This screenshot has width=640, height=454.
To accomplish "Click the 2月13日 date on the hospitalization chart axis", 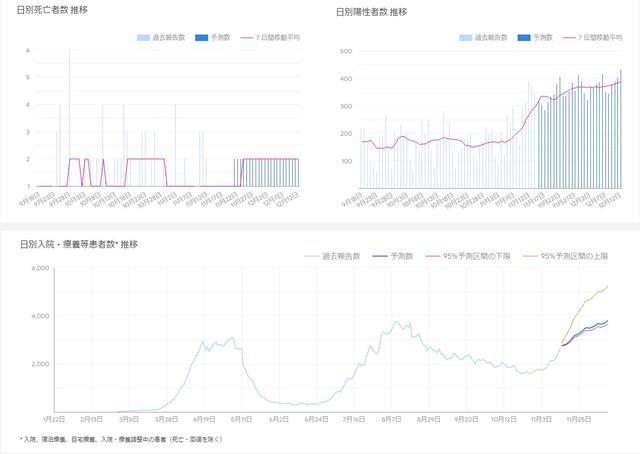I will [91, 419].
